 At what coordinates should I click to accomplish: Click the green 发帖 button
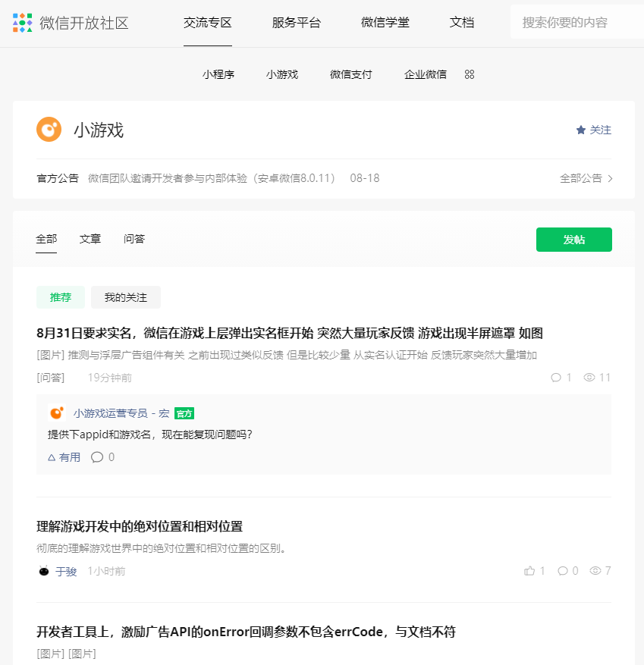point(574,240)
